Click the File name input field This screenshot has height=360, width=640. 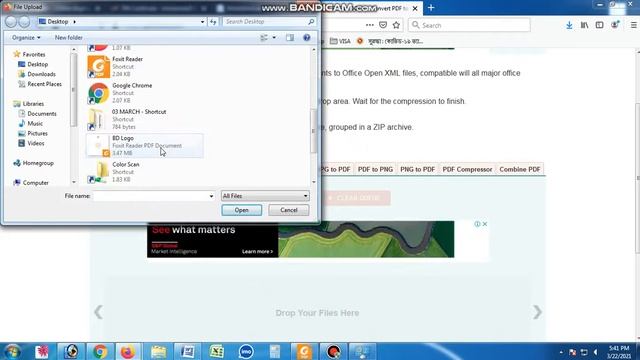(x=150, y=196)
